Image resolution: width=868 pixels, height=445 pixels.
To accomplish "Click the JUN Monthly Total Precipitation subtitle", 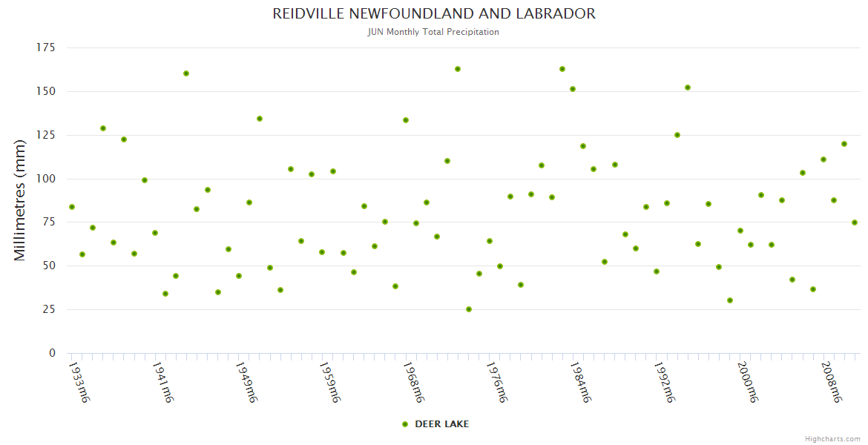I will pyautogui.click(x=434, y=32).
